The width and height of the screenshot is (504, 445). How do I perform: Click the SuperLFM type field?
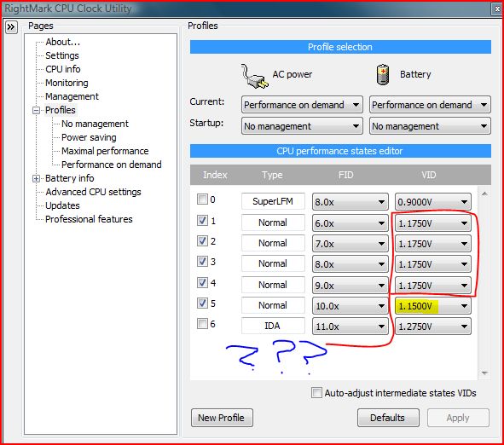pos(273,201)
